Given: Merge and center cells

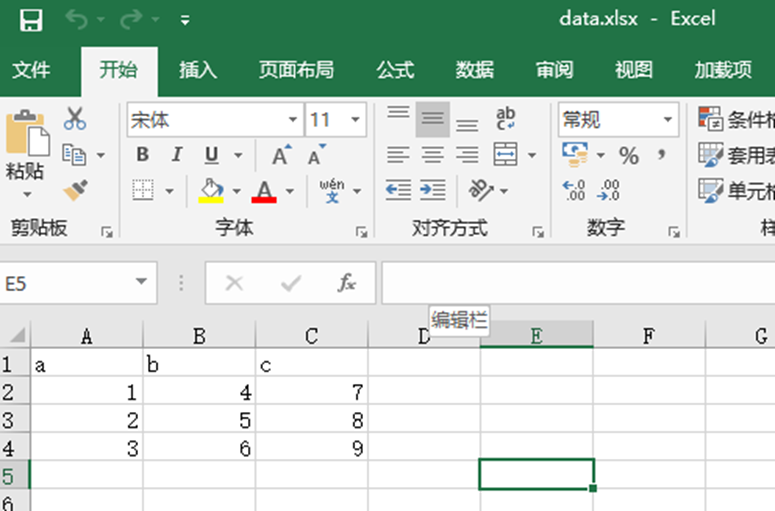Looking at the screenshot, I should tap(505, 155).
